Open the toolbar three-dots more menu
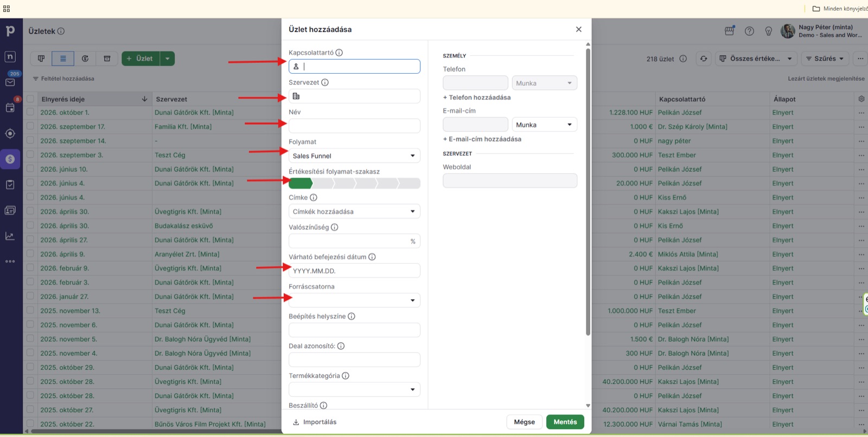The image size is (868, 437). (860, 59)
